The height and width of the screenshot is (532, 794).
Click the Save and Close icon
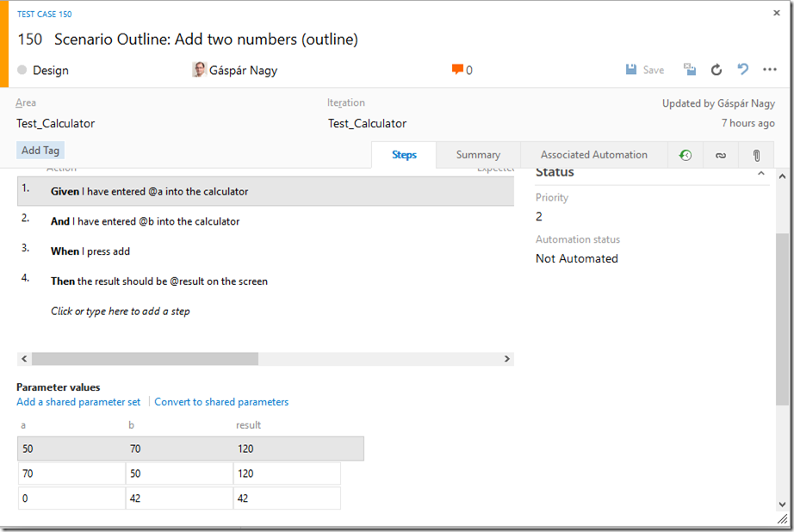[690, 70]
